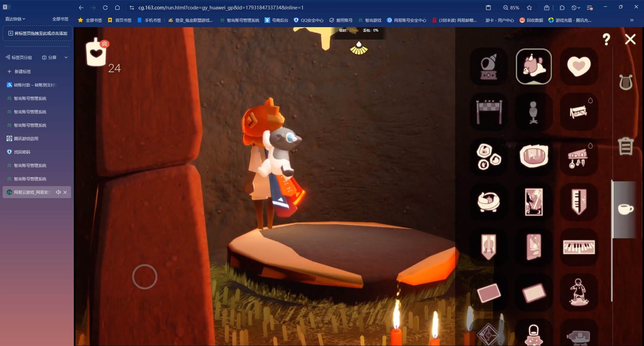Expand the bookmarks overflow chevron

click(x=632, y=20)
